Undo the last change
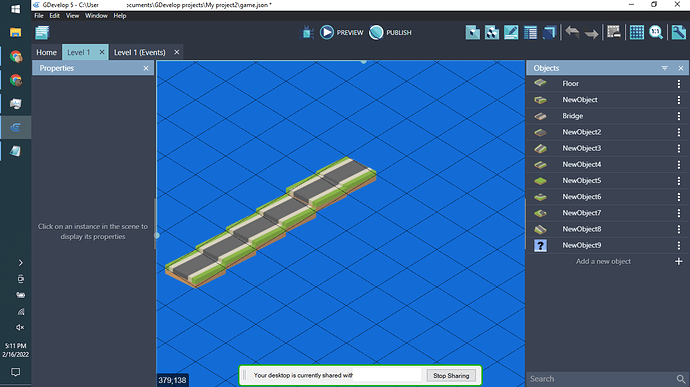This screenshot has height=387, width=690. [572, 33]
